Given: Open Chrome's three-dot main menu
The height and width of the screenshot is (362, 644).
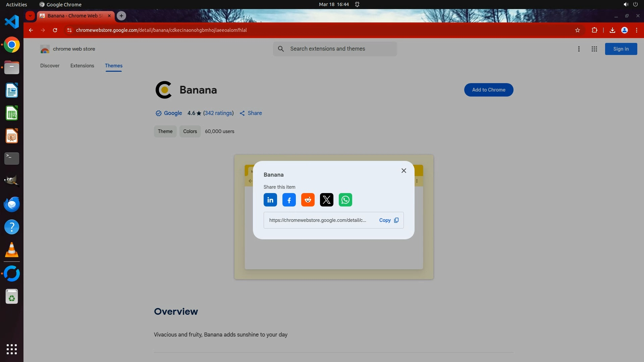Looking at the screenshot, I should pyautogui.click(x=636, y=30).
